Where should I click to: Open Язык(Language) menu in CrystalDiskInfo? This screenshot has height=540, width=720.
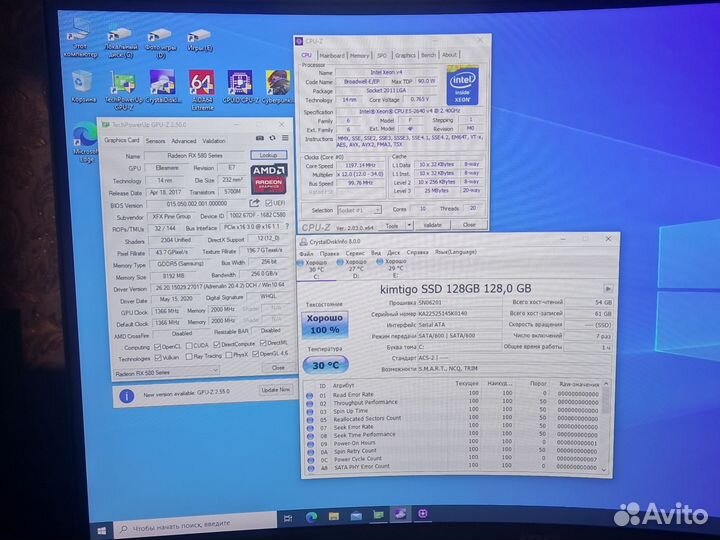[x=456, y=252]
